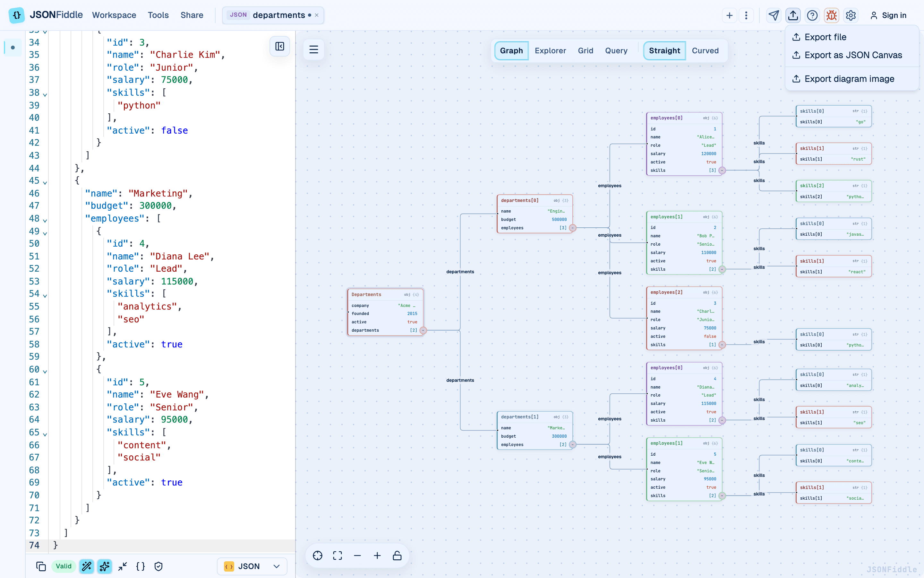Open the JSON language dropdown
Image resolution: width=924 pixels, height=578 pixels.
[x=252, y=566]
